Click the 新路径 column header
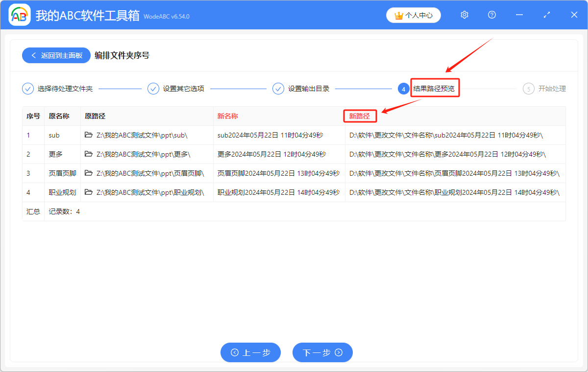 coord(360,116)
